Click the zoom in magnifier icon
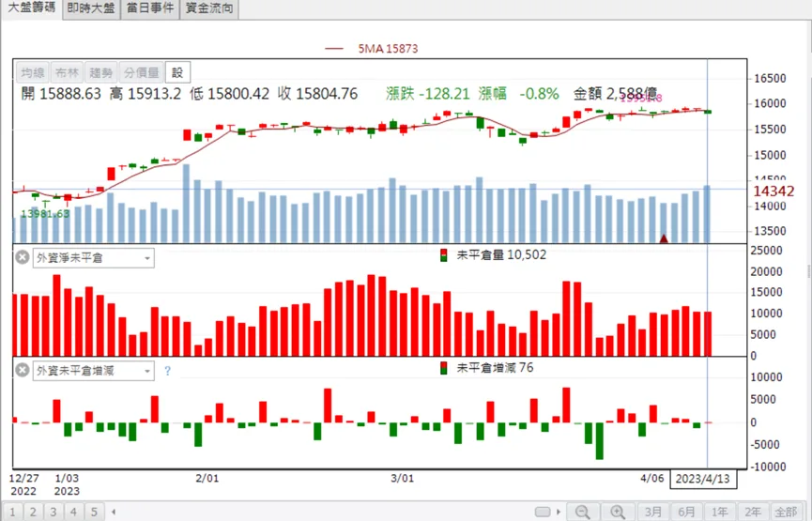The height and width of the screenshot is (521, 812). (618, 513)
